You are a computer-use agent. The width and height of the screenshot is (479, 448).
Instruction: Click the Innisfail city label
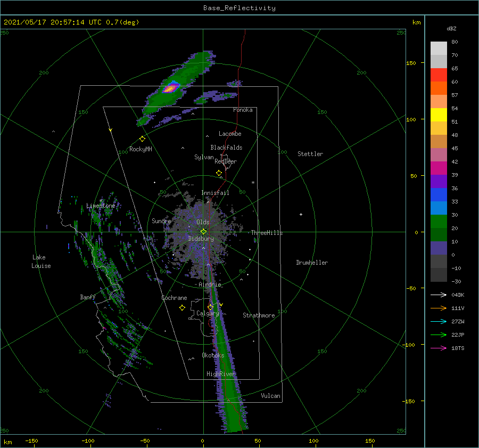[215, 193]
